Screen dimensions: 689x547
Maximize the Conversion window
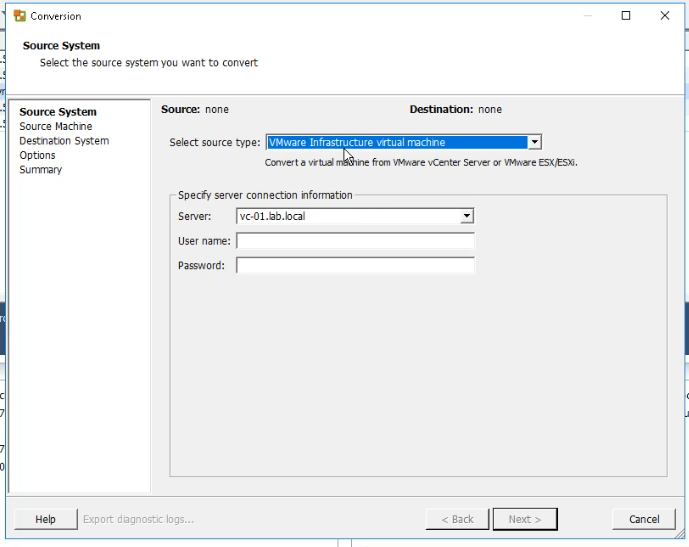(626, 16)
